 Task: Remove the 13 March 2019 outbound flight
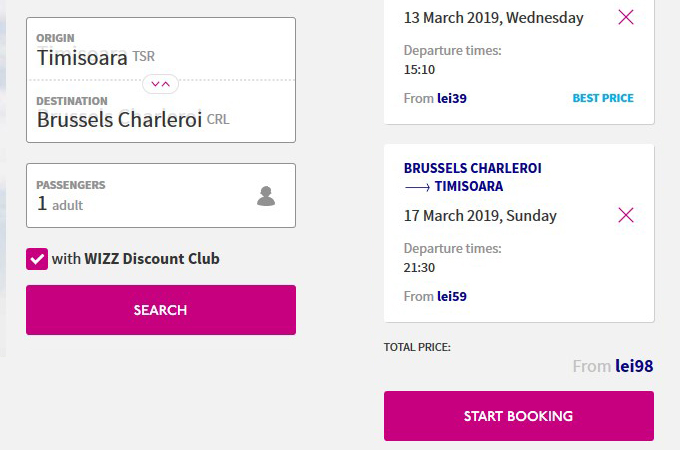pyautogui.click(x=626, y=17)
